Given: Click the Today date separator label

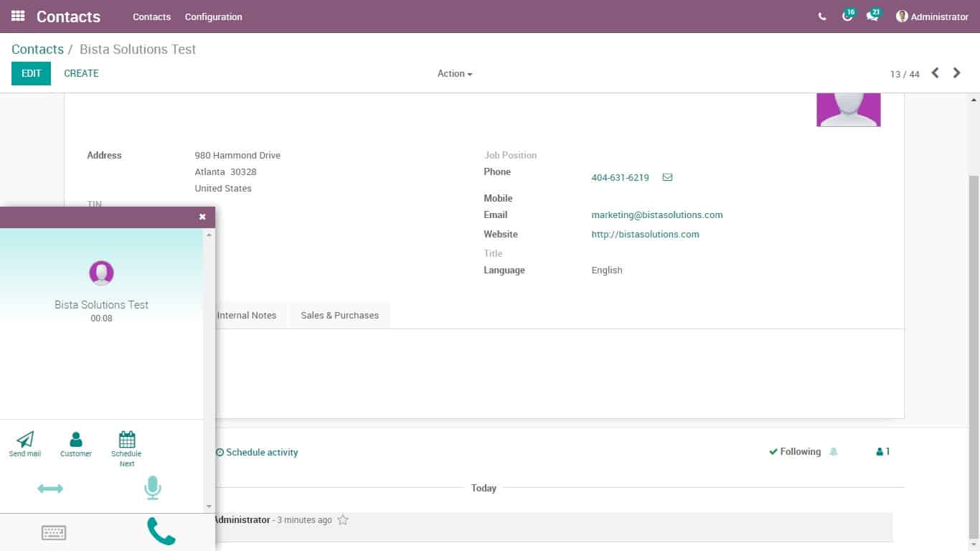Looking at the screenshot, I should (484, 488).
